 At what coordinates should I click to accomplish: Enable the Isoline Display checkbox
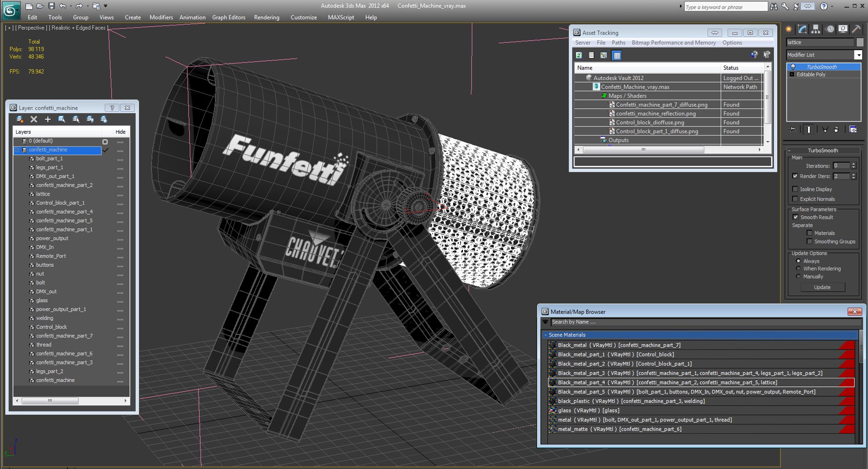795,189
